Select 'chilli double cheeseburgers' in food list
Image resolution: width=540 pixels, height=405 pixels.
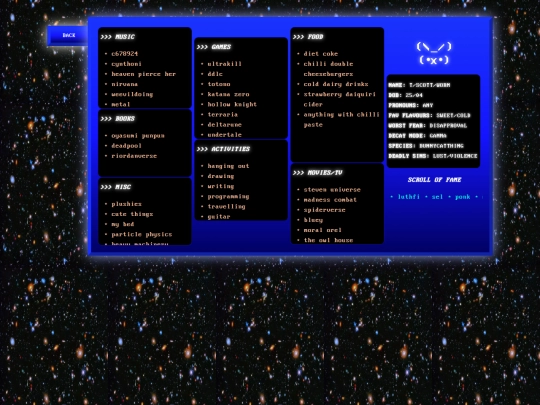click(328, 69)
